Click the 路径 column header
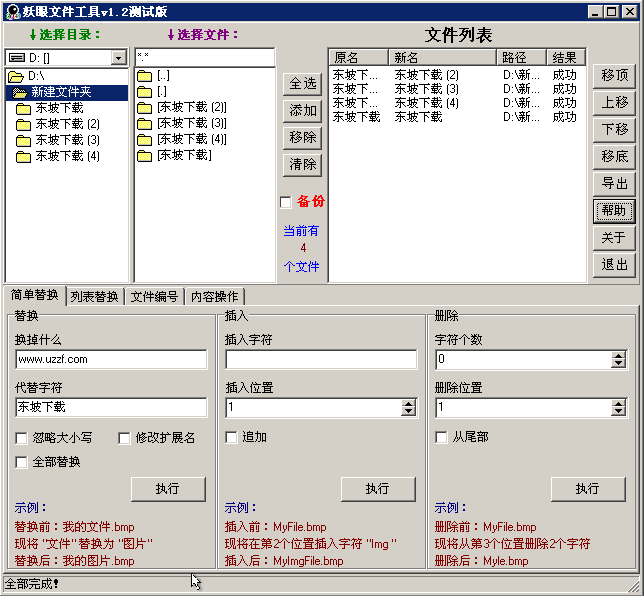 point(522,58)
